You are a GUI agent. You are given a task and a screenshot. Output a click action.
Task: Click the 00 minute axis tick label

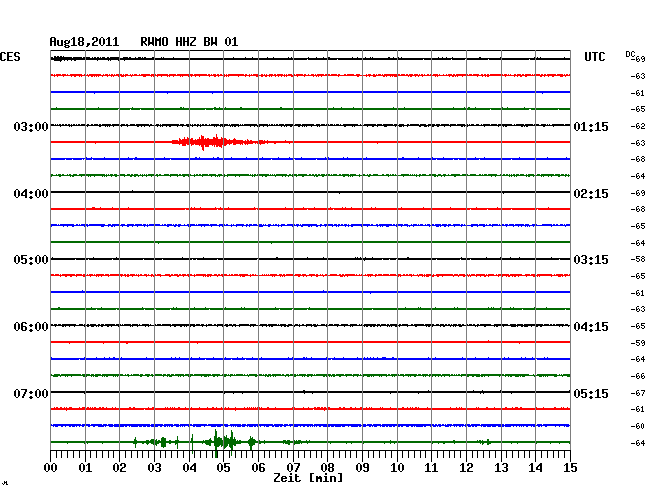(51, 468)
